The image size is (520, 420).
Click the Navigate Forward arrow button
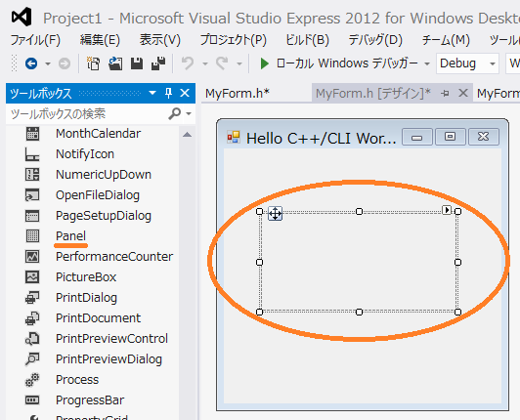click(65, 63)
